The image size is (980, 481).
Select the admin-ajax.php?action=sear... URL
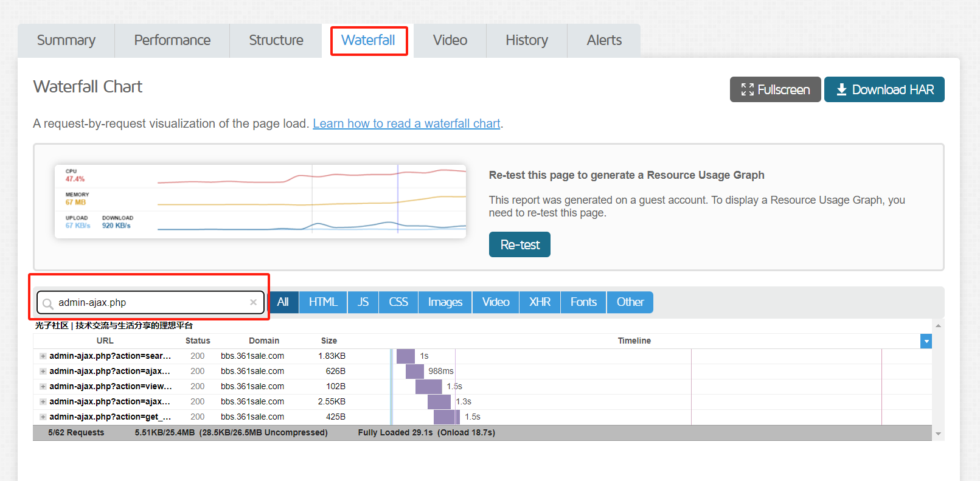(x=110, y=356)
